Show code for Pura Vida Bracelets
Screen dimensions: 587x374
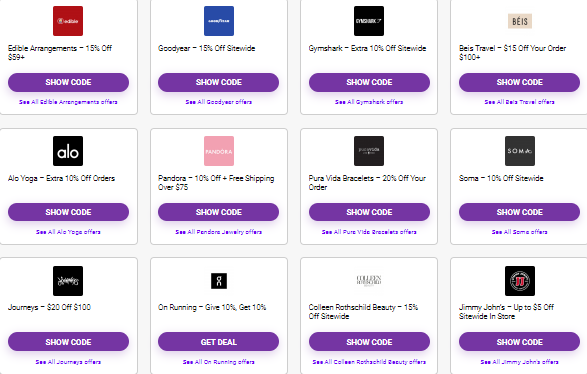[369, 212]
